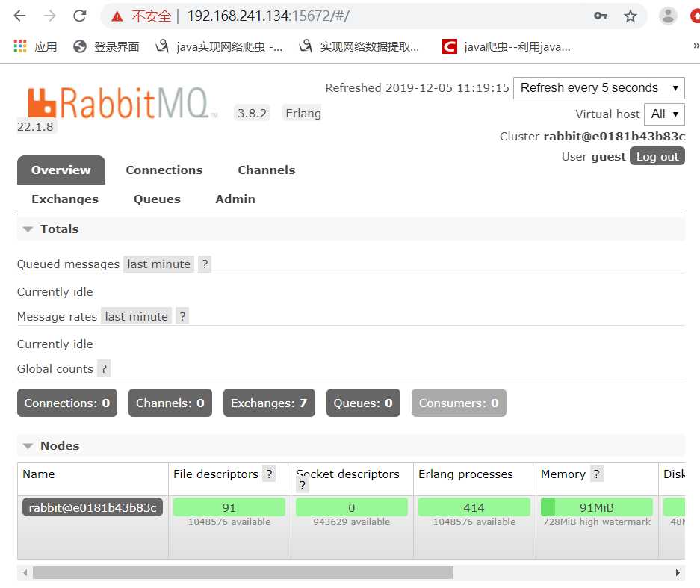Click the Queues: 0 count button
The width and height of the screenshot is (700, 588).
[x=363, y=403]
